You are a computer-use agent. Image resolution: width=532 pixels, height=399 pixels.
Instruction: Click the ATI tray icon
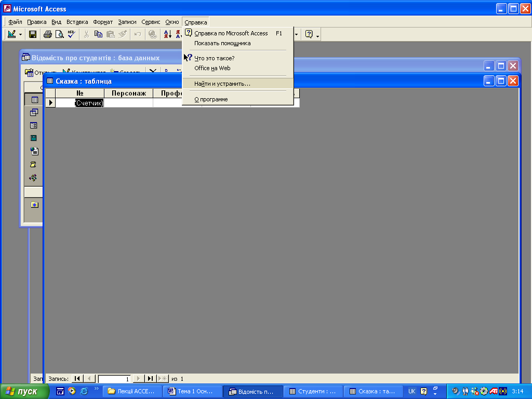click(494, 391)
